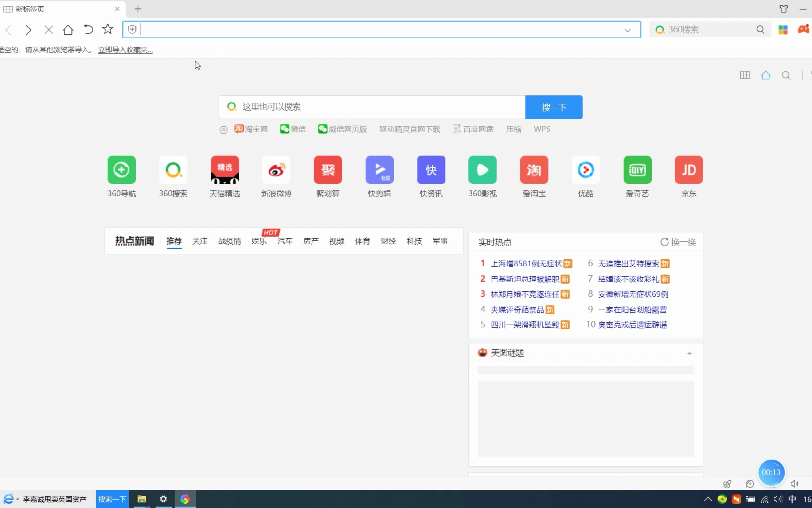Screen dimensions: 812x508
Task: Select the 新标签页 tab
Action: tap(63, 9)
